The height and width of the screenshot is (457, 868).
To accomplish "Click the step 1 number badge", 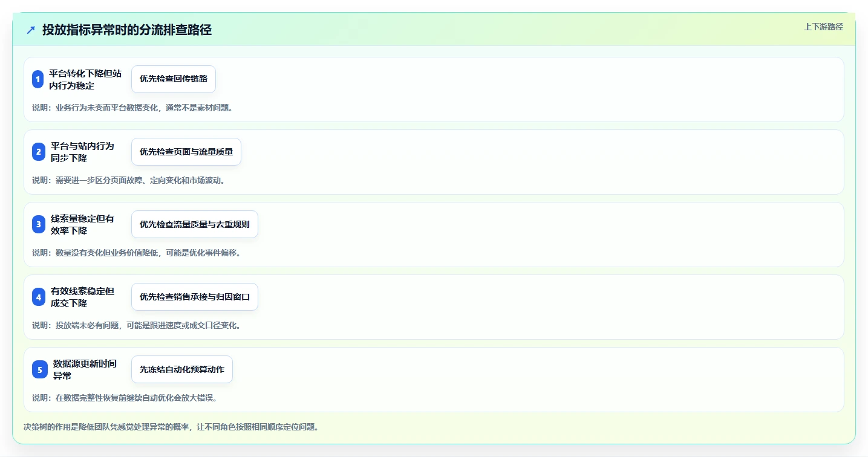I will click(38, 79).
